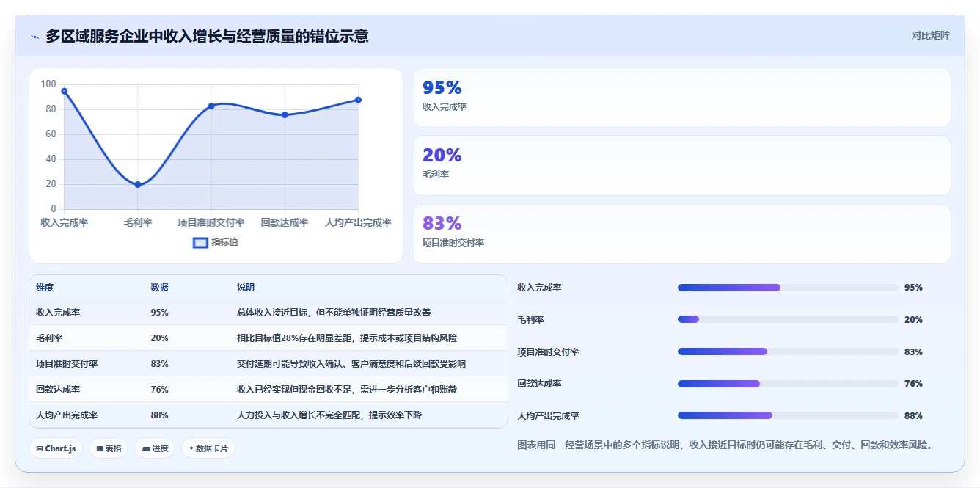Click the 83% value in table

(159, 363)
